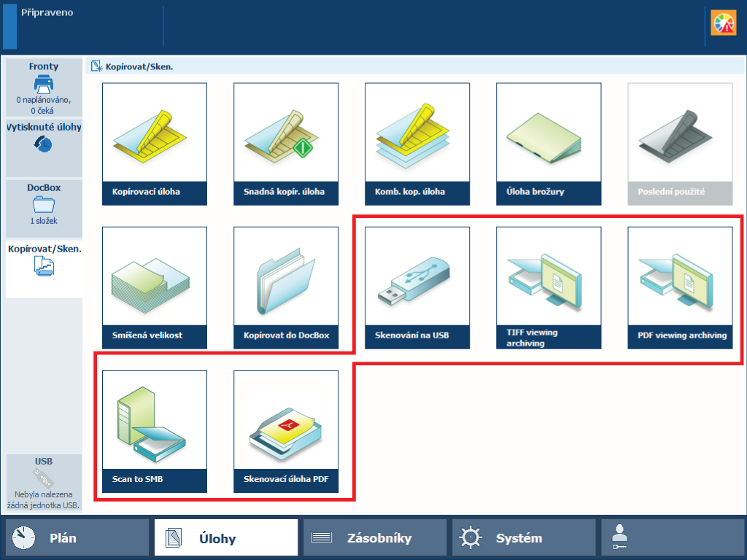Open the Kopírovací úloha copy job tile
The image size is (747, 560).
(155, 144)
